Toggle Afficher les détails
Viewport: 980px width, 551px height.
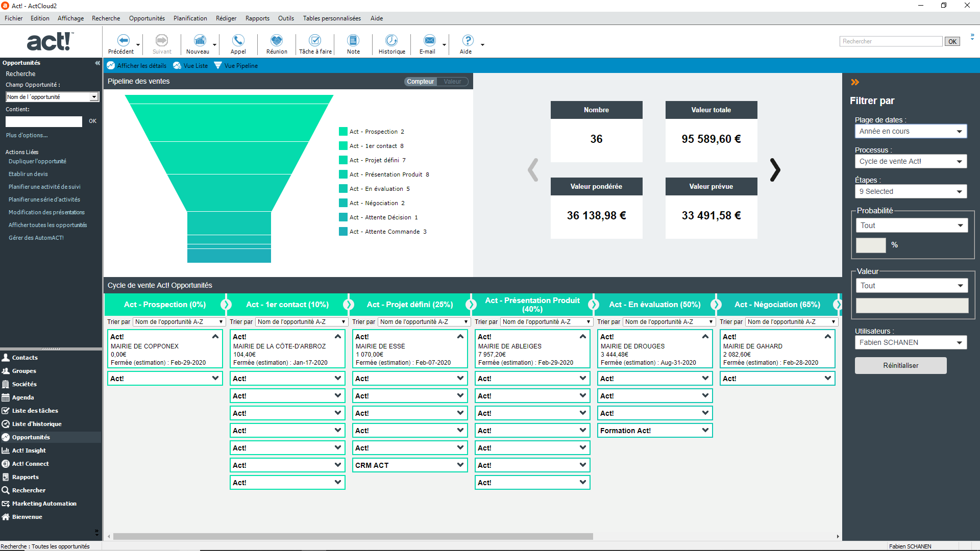click(x=137, y=66)
